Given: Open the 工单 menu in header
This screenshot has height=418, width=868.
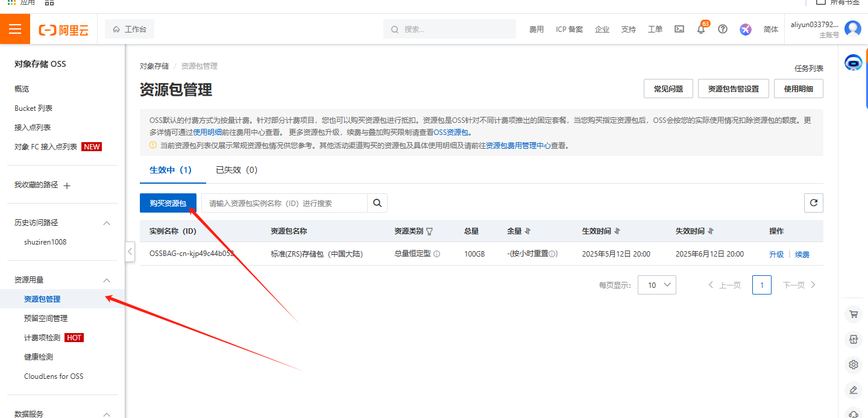Looking at the screenshot, I should point(655,29).
